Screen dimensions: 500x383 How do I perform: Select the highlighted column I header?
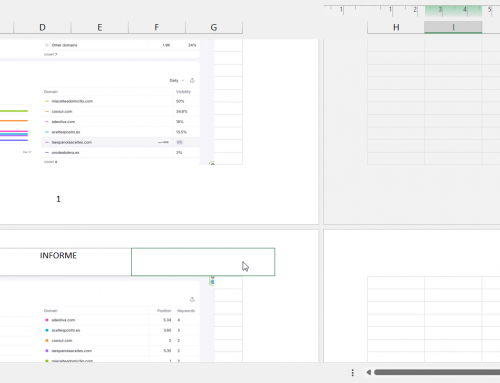point(453,27)
